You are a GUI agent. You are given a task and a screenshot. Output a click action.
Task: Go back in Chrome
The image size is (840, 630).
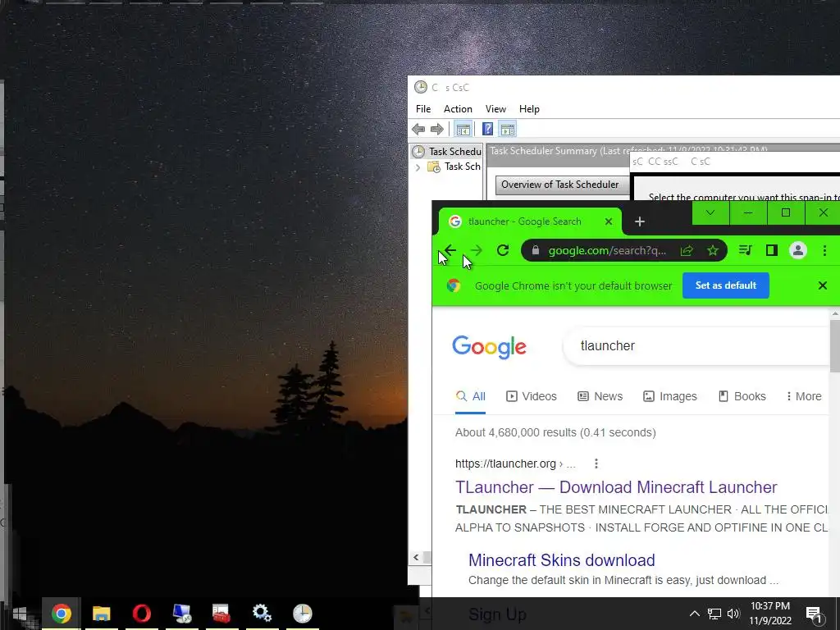(450, 250)
